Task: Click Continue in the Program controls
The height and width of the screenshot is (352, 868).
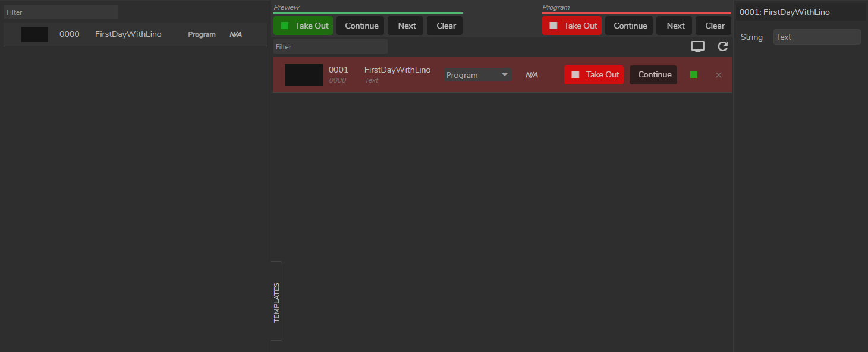Action: pos(630,26)
